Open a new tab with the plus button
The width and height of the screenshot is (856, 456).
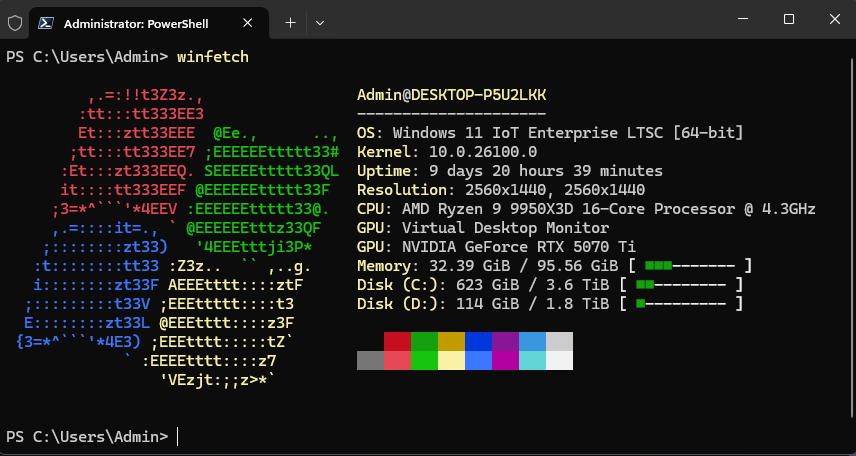click(x=291, y=23)
